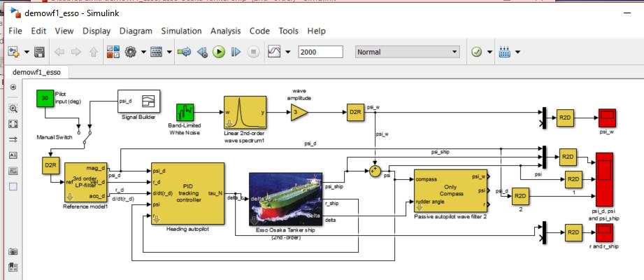The width and height of the screenshot is (644, 280).
Task: Open the Code menu
Action: 259,31
